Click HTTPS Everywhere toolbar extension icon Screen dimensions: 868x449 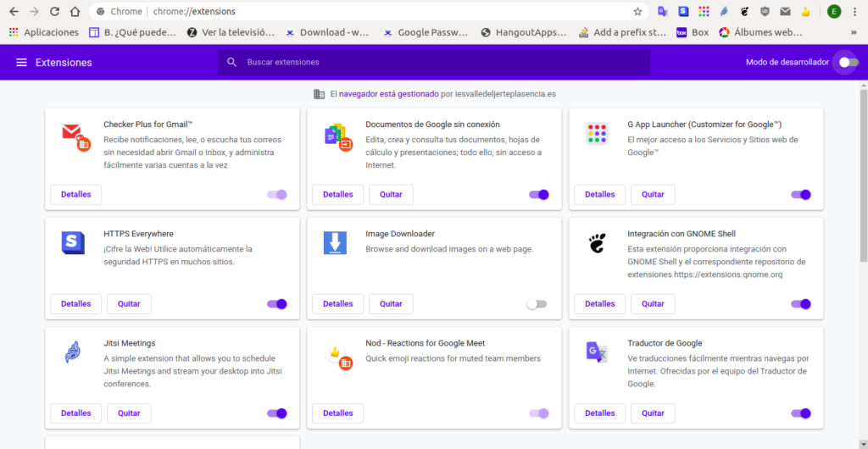[x=684, y=11]
